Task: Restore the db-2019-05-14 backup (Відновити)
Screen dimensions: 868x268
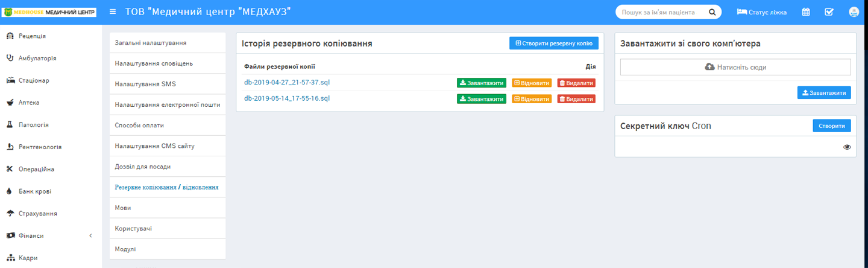Action: point(532,99)
